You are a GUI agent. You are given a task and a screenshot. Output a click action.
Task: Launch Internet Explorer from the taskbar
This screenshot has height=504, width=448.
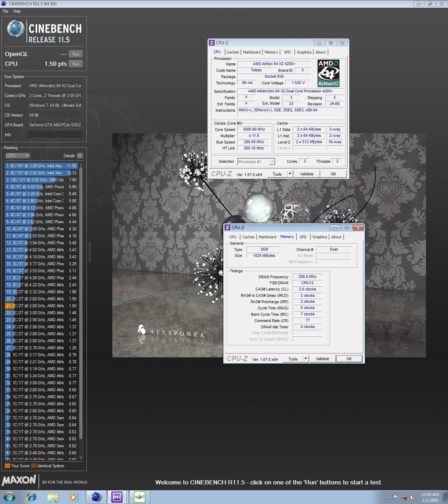pos(31,497)
